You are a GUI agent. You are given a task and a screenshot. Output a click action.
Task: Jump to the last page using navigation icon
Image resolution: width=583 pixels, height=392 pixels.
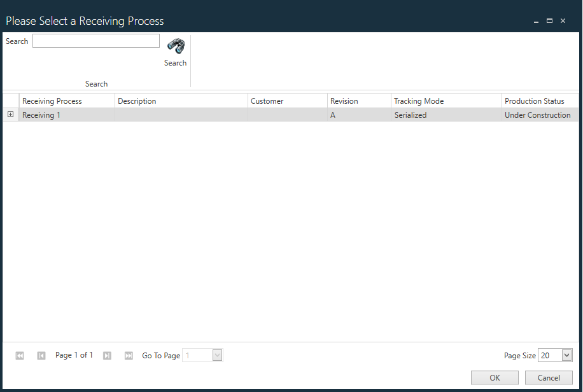(129, 355)
